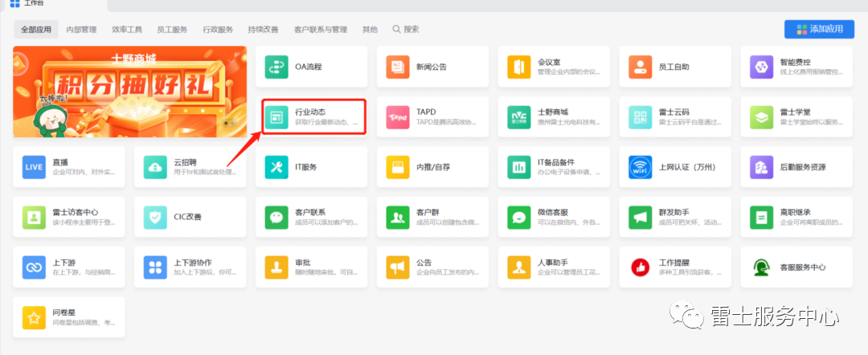Select the 其他 tab

tap(370, 29)
